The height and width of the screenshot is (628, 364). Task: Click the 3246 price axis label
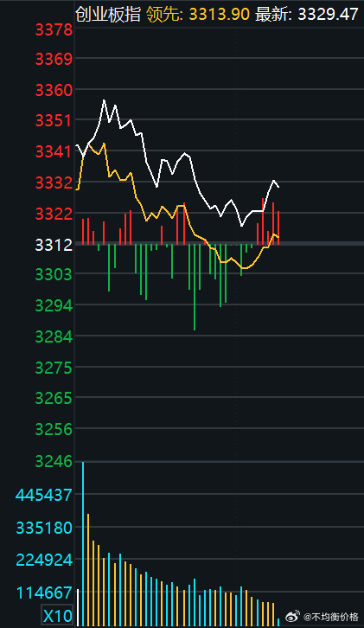coord(54,462)
